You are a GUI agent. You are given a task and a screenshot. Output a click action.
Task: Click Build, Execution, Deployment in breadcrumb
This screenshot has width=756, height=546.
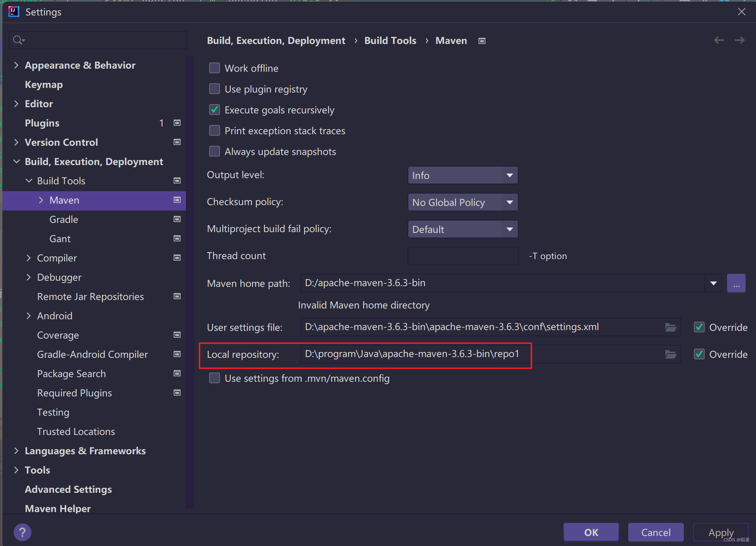coord(276,41)
